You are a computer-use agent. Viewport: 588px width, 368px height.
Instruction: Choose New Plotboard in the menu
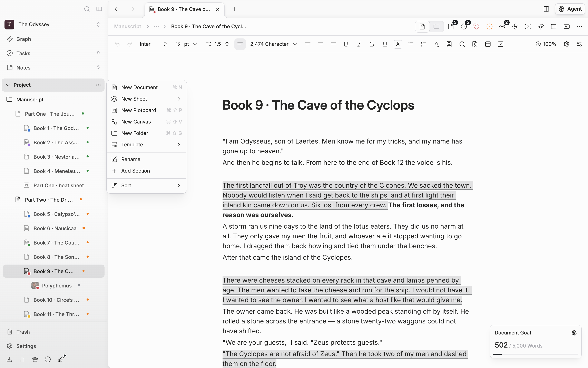147,110
